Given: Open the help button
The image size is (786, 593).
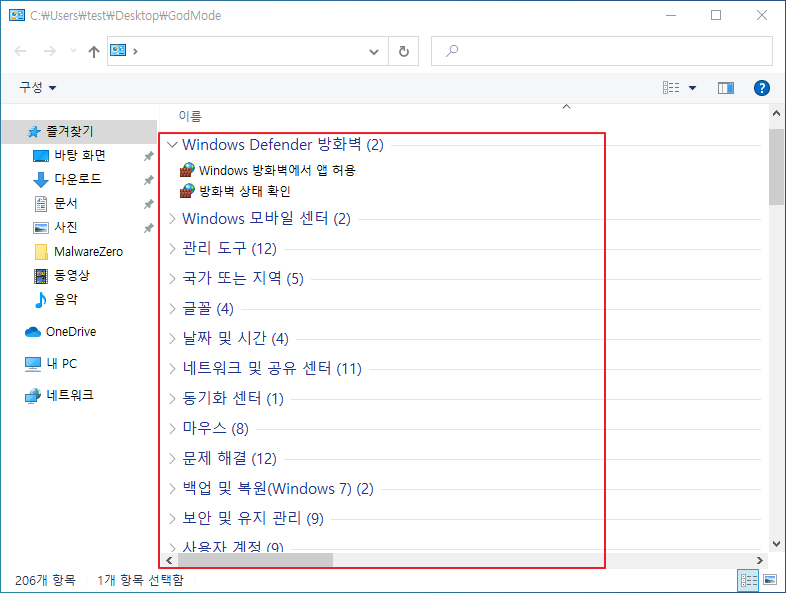Looking at the screenshot, I should click(x=761, y=88).
